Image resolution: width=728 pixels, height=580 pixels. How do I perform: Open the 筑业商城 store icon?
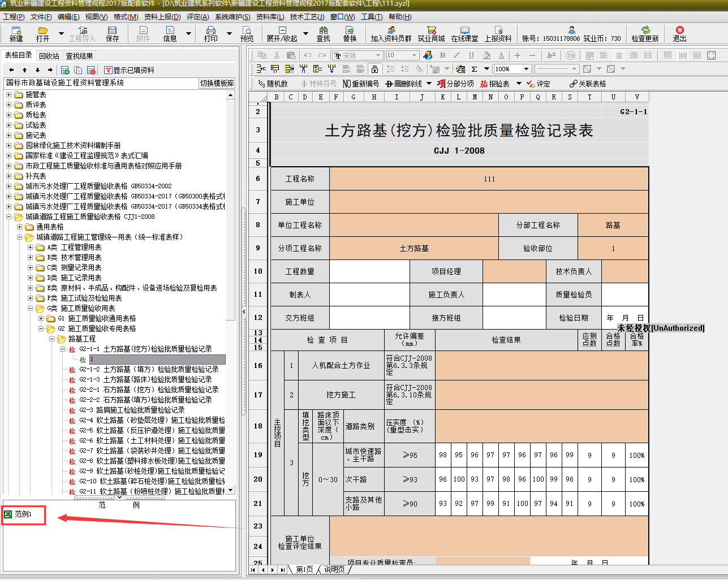[431, 34]
